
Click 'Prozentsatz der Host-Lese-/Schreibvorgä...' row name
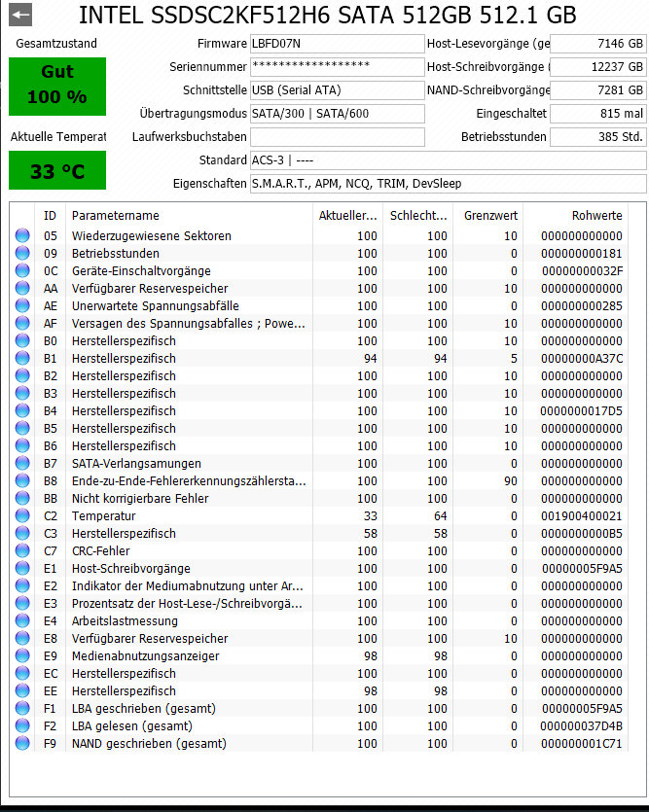click(x=187, y=603)
